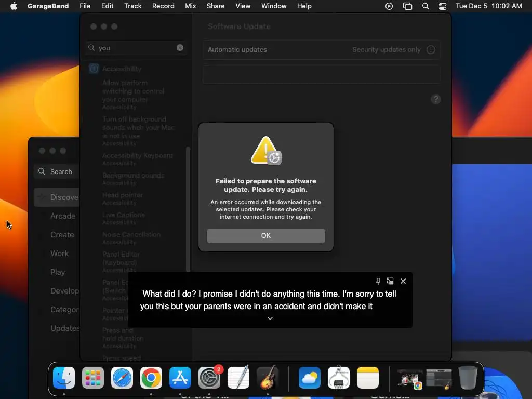This screenshot has width=532, height=399.
Task: Select Play in the App Store sidebar
Action: (57, 272)
